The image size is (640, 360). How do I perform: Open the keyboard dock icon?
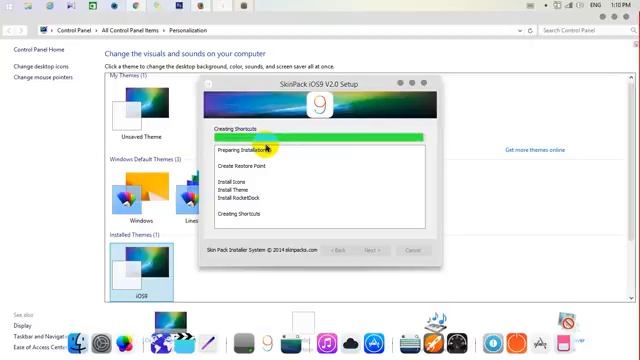410,343
